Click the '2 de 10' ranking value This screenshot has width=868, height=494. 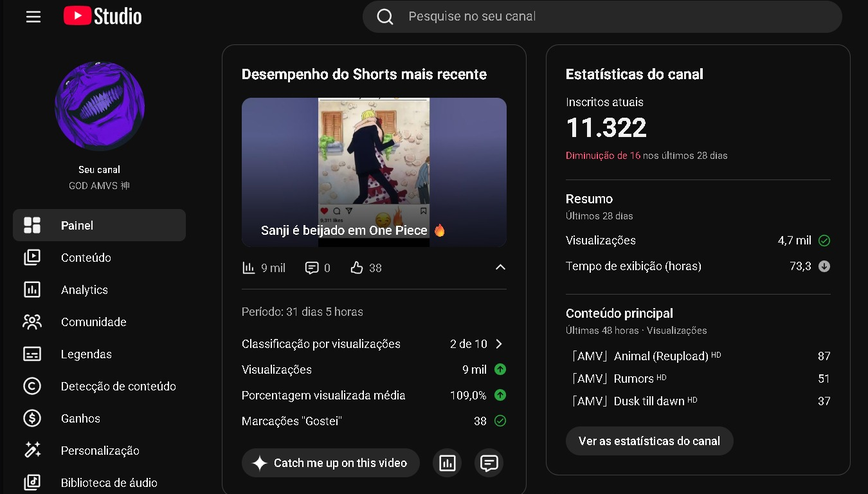[x=469, y=344]
